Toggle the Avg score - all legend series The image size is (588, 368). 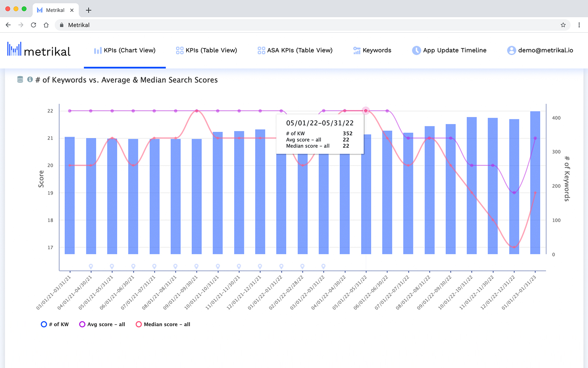pos(102,324)
